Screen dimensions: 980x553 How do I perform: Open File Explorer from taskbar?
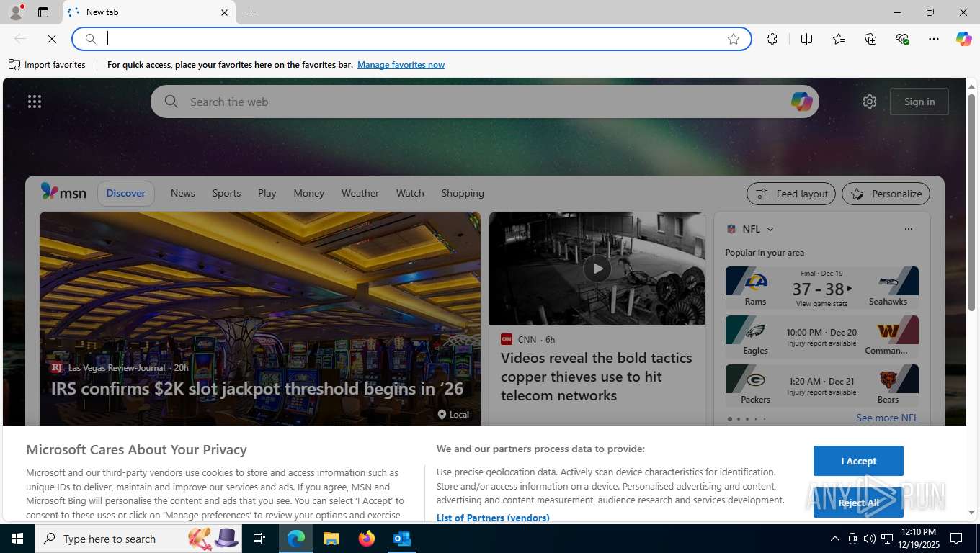point(331,539)
